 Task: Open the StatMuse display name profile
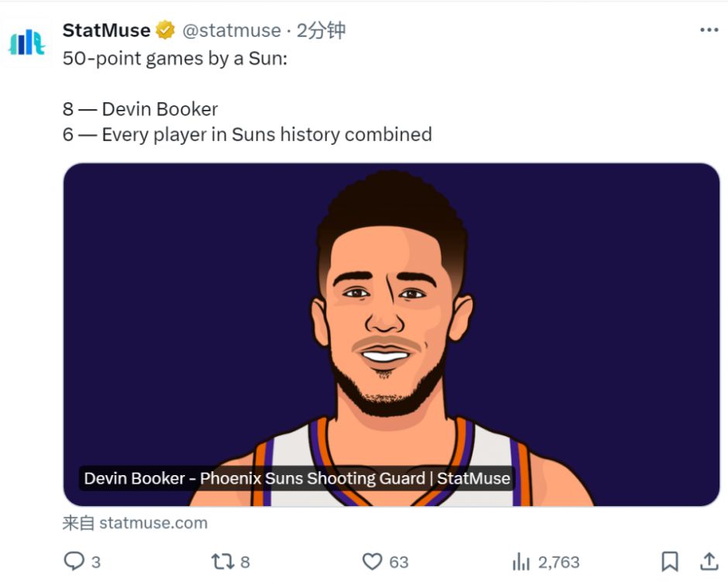point(106,31)
